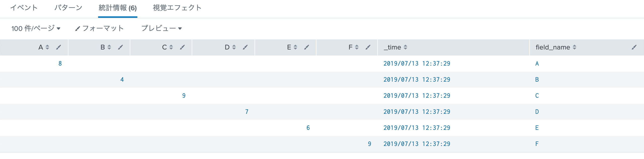Image resolution: width=644 pixels, height=159 pixels.
Task: Switch to the イベント tab
Action: point(24,8)
